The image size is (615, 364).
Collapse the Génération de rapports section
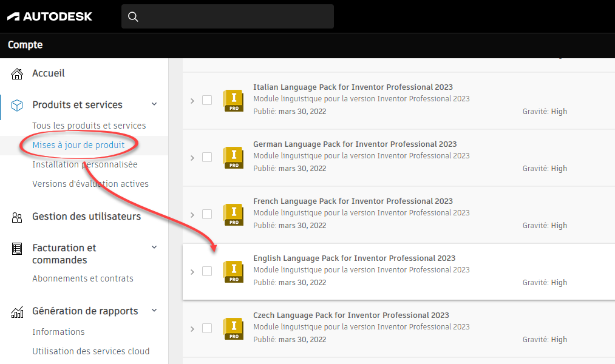tap(154, 311)
